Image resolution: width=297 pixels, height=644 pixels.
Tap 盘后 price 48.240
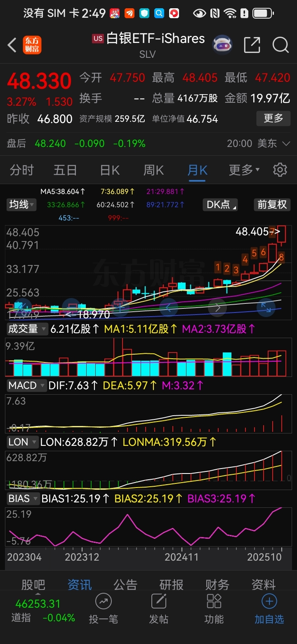pos(50,144)
